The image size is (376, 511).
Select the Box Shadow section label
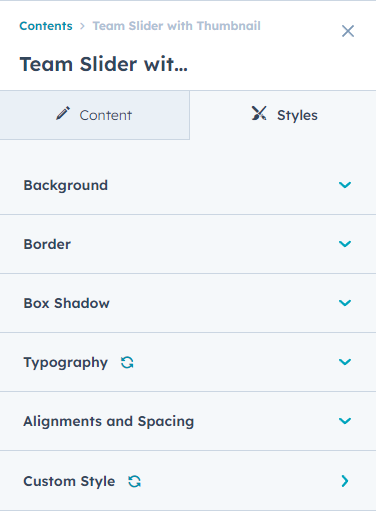point(66,303)
